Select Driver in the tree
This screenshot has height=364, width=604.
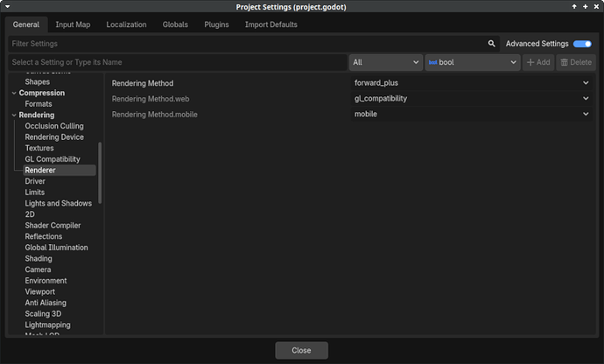pos(35,181)
